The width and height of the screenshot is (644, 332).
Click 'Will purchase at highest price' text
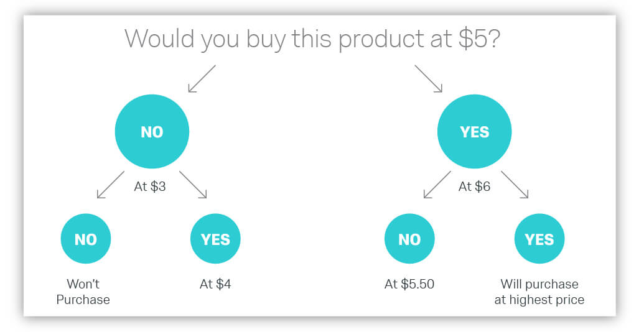click(x=539, y=292)
